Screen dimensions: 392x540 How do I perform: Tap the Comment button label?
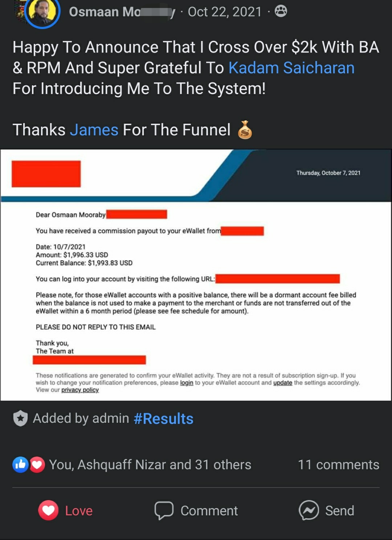209,511
